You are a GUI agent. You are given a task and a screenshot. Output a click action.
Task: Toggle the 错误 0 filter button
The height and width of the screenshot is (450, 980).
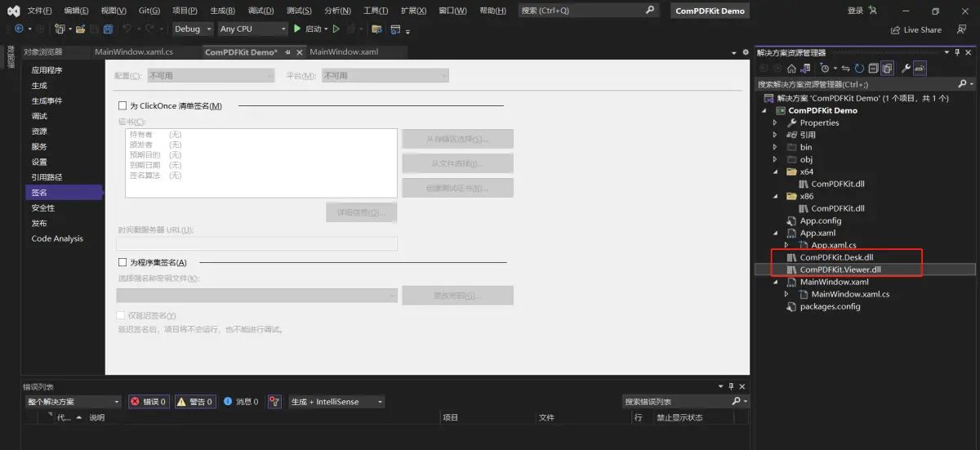pos(148,402)
